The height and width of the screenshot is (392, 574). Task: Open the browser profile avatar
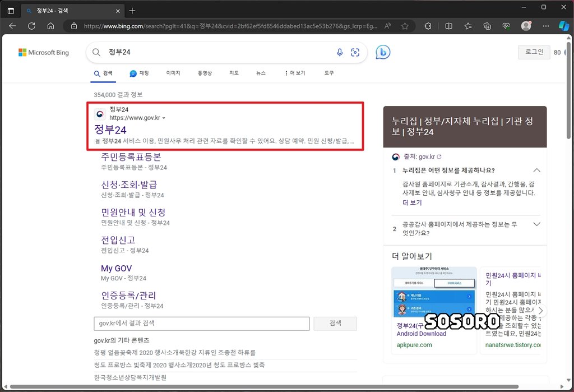tap(526, 26)
